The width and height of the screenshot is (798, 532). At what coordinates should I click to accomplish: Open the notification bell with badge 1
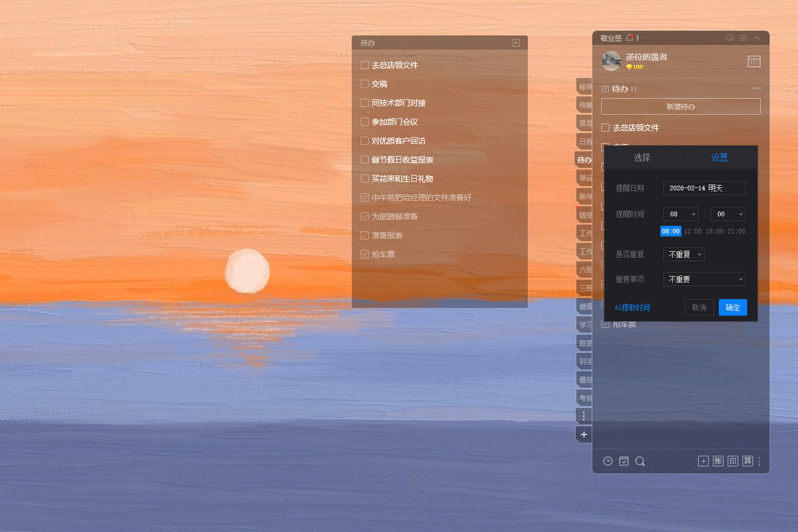coord(630,37)
